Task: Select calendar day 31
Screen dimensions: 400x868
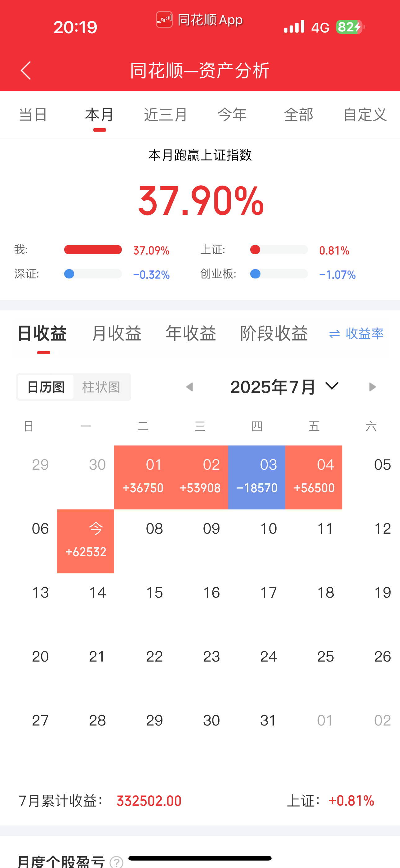Action: click(x=268, y=721)
